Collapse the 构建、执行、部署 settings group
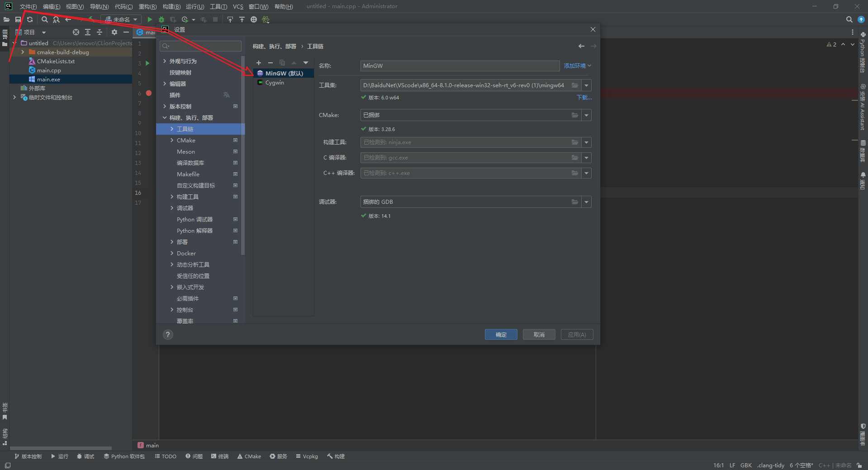Image resolution: width=868 pixels, height=470 pixels. coord(165,117)
